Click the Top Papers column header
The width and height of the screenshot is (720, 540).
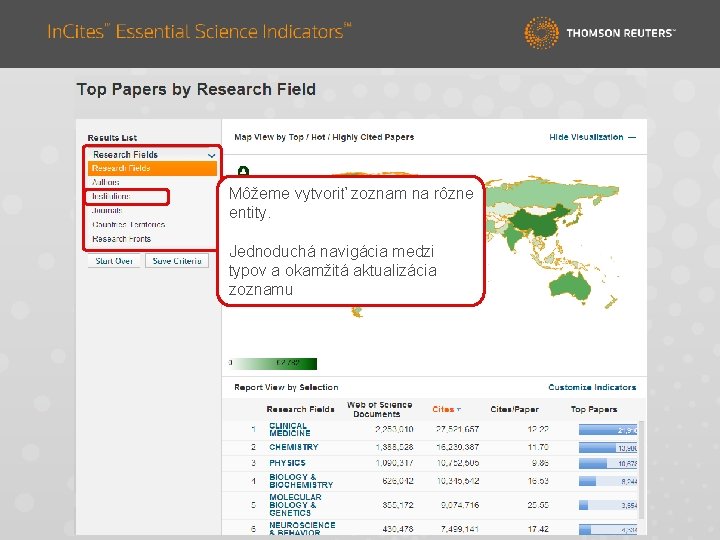[594, 409]
